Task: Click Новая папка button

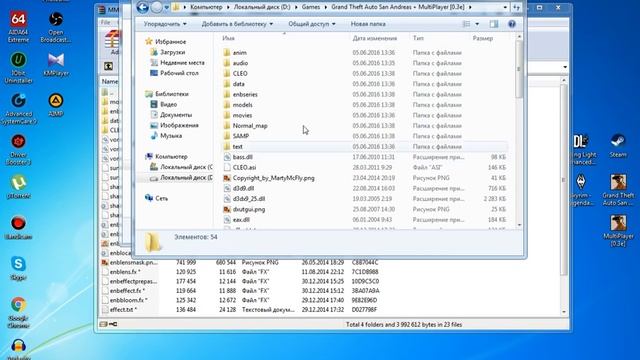Action: coord(368,24)
